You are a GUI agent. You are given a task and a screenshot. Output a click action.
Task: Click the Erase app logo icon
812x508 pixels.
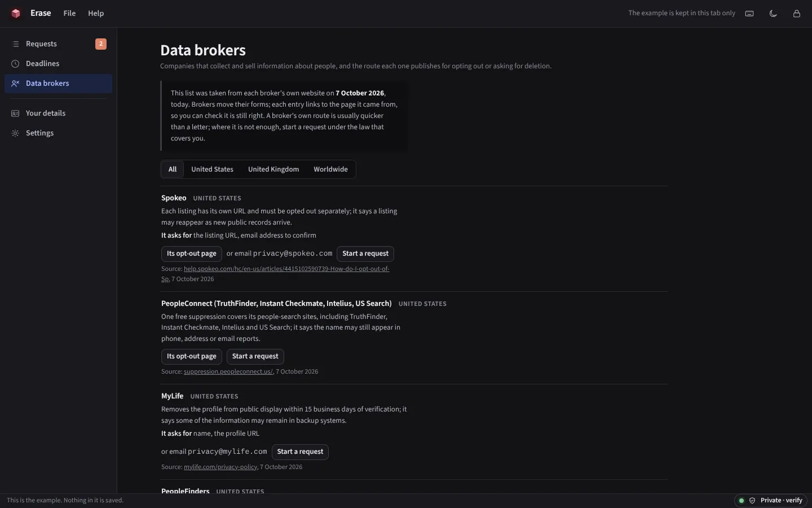click(16, 13)
